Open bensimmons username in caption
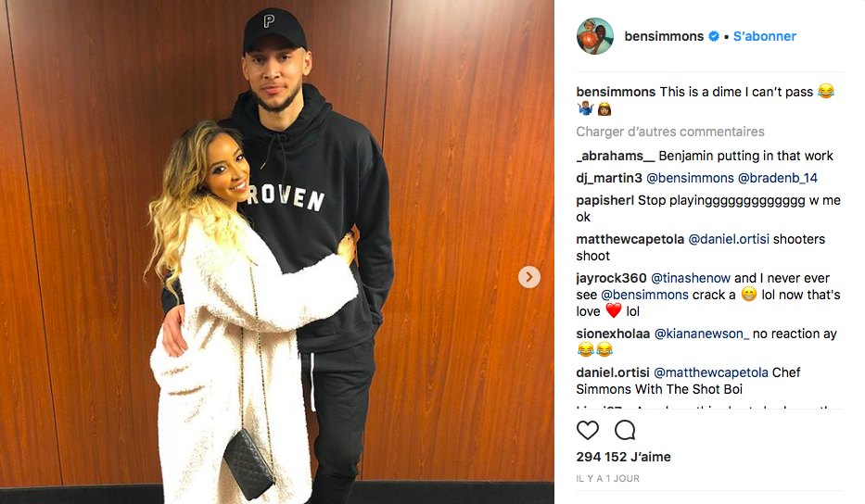865x504 pixels. [x=617, y=92]
